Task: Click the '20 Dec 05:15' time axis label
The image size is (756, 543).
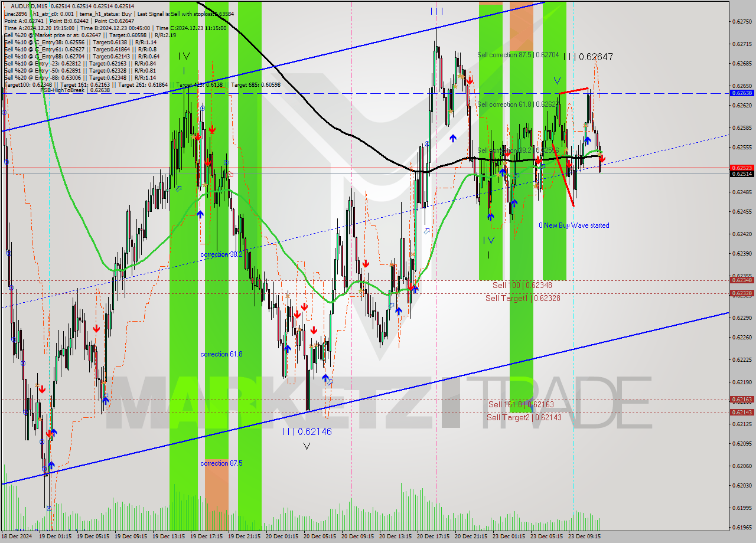Action: pyautogui.click(x=320, y=537)
